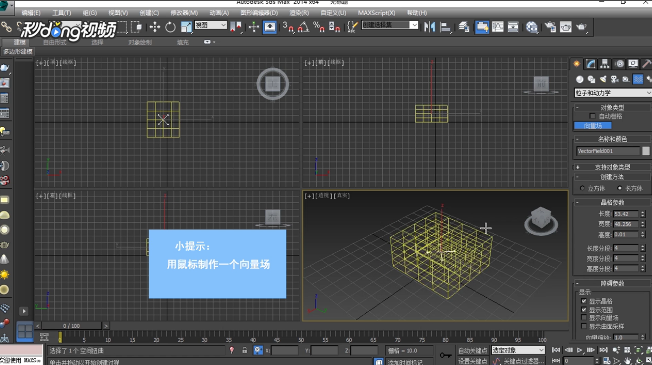Select the Cameras category icon
The height and width of the screenshot is (365, 652).
coord(614,79)
